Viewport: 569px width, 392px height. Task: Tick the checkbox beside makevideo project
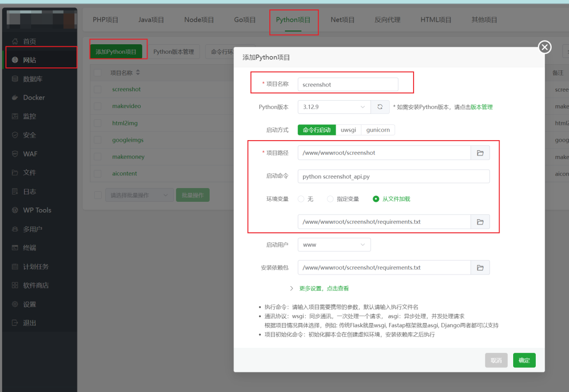pos(97,106)
